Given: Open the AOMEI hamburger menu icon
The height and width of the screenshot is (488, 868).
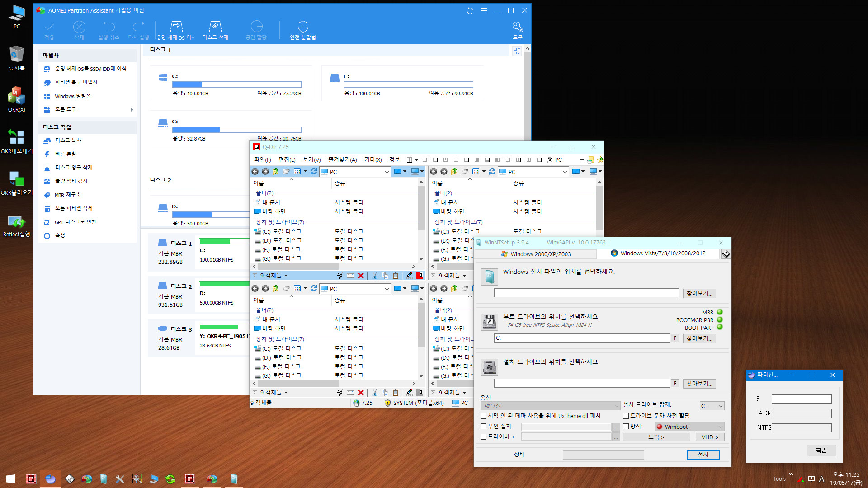Looking at the screenshot, I should (x=484, y=10).
